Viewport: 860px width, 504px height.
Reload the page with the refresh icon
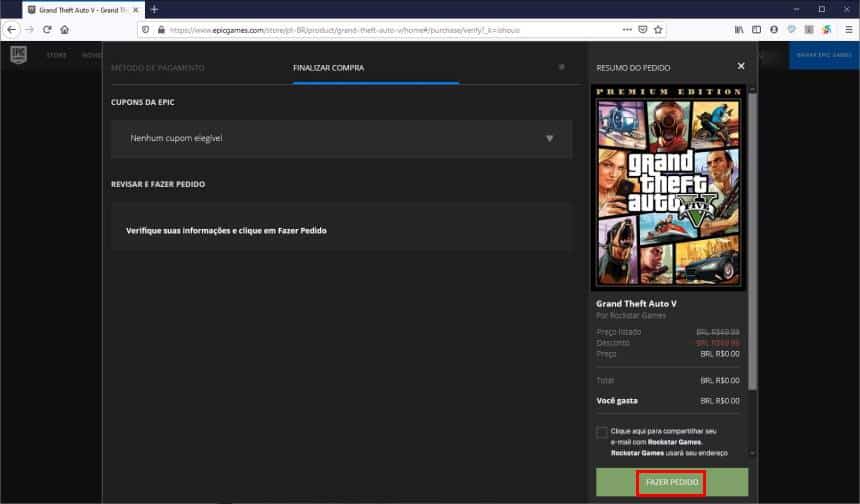click(47, 30)
